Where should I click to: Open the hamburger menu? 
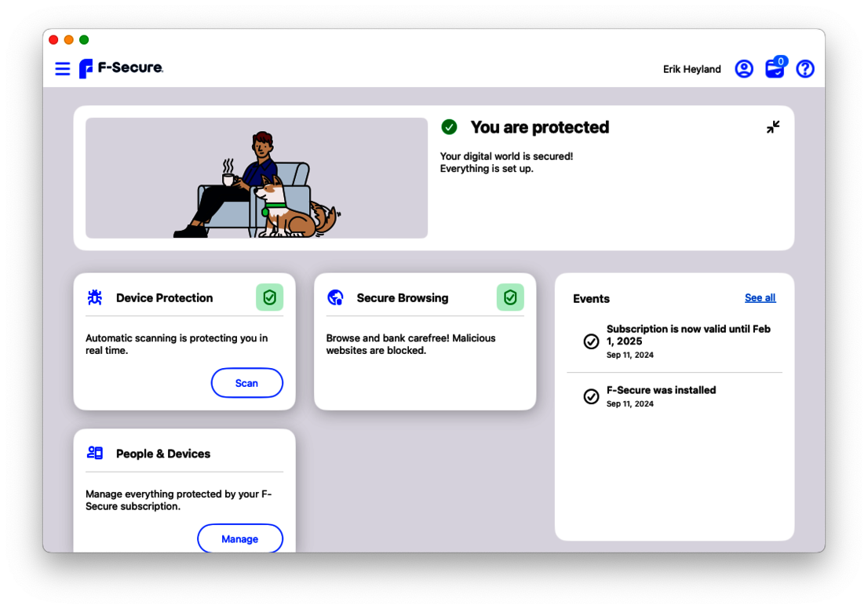[63, 69]
